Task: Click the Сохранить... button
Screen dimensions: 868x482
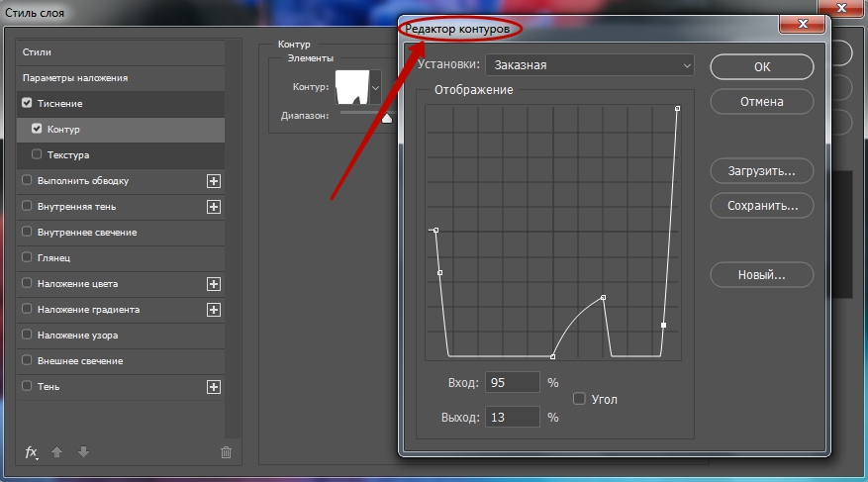Action: coord(762,206)
